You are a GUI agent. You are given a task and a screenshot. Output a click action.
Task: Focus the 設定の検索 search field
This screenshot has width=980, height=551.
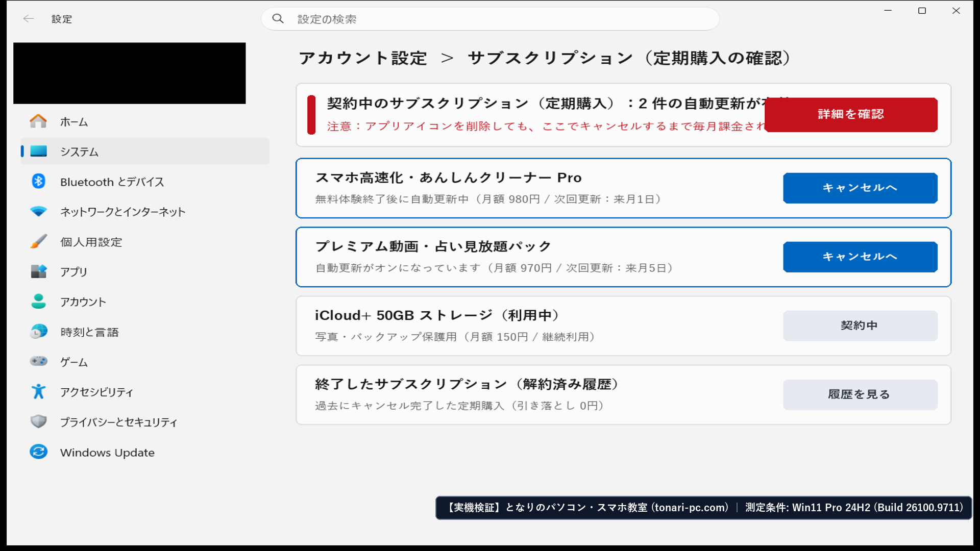pyautogui.click(x=490, y=19)
